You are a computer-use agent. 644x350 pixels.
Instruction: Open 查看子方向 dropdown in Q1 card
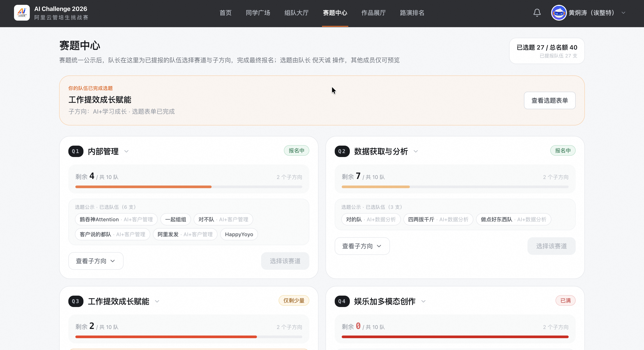[x=96, y=261]
